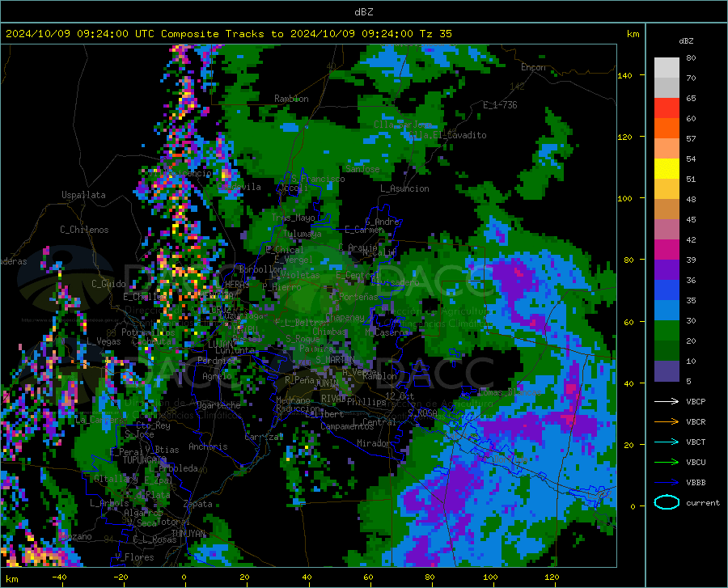Click the C_Guido map label
Viewport: 728px width, 588px height.
click(108, 284)
